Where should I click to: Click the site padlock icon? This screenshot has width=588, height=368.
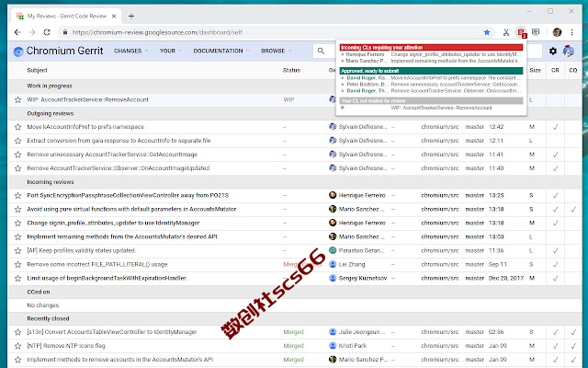(x=65, y=32)
